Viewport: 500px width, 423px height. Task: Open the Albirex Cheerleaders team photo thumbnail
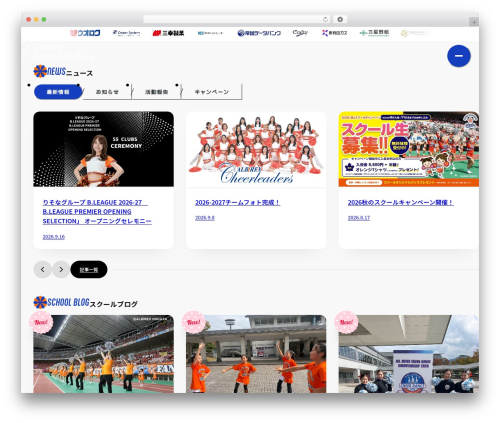click(256, 149)
